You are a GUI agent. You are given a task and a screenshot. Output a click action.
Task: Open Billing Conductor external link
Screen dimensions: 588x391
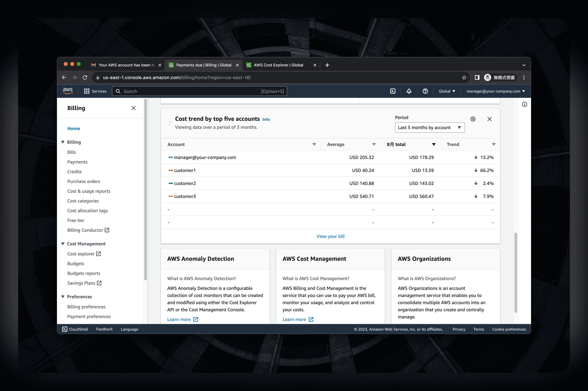pyautogui.click(x=88, y=230)
